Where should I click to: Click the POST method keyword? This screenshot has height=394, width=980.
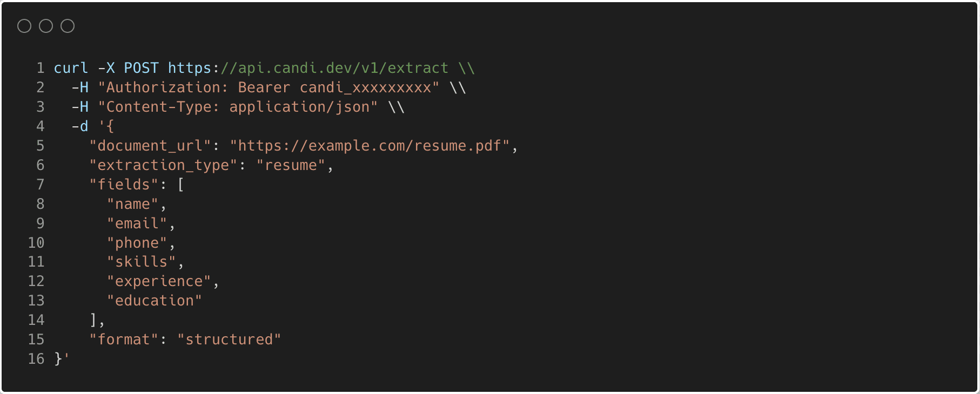[x=141, y=68]
